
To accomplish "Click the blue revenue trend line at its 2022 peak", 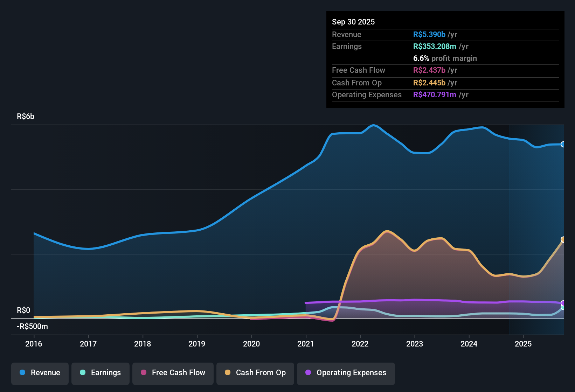I will tap(373, 125).
